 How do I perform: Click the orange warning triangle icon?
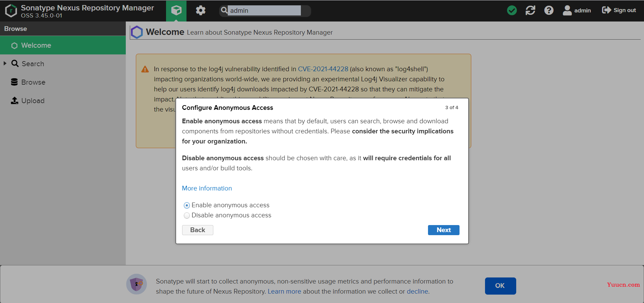(145, 69)
